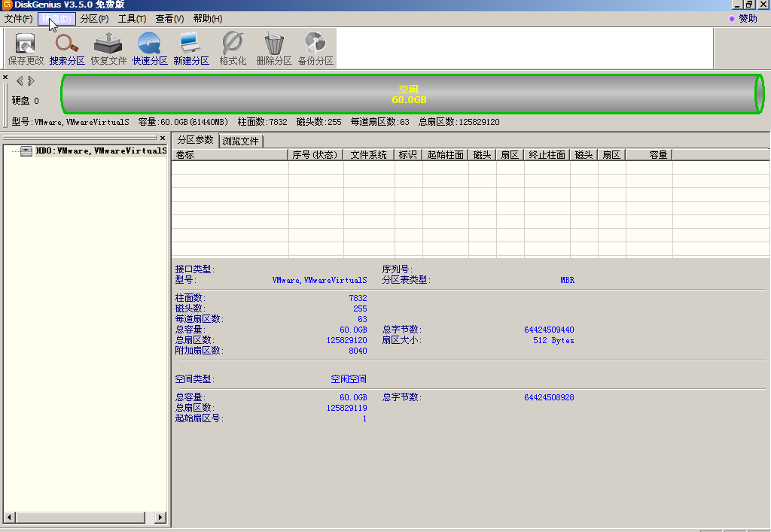Click the left panel's scroll-right arrow
Image resolution: width=771 pixels, height=532 pixels.
click(160, 518)
